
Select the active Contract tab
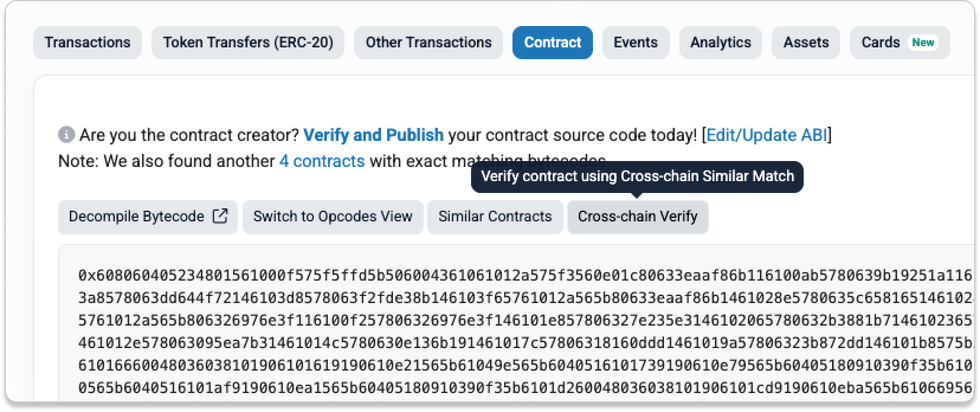coord(552,43)
